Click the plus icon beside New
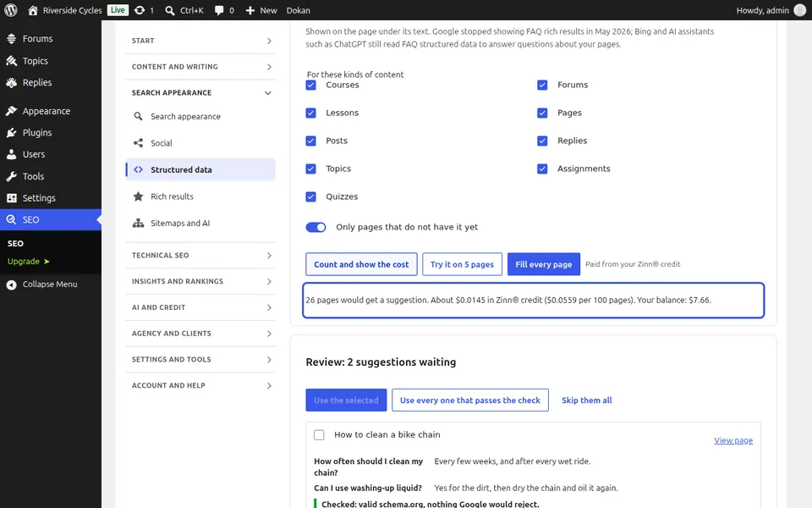The width and height of the screenshot is (812, 508). [250, 10]
